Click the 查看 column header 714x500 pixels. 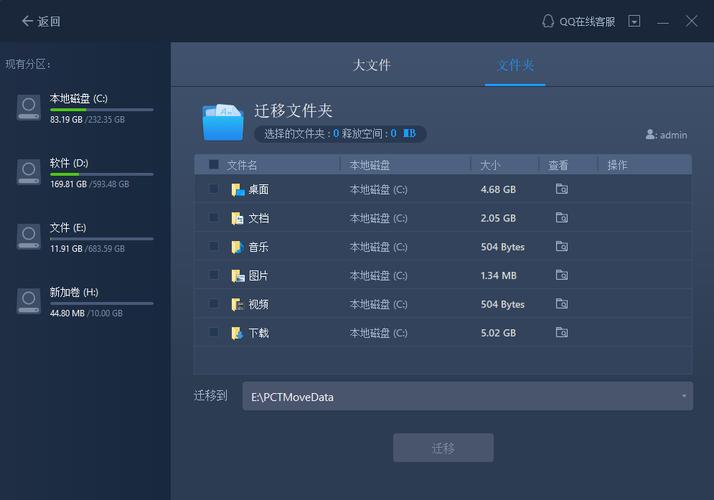click(x=558, y=165)
